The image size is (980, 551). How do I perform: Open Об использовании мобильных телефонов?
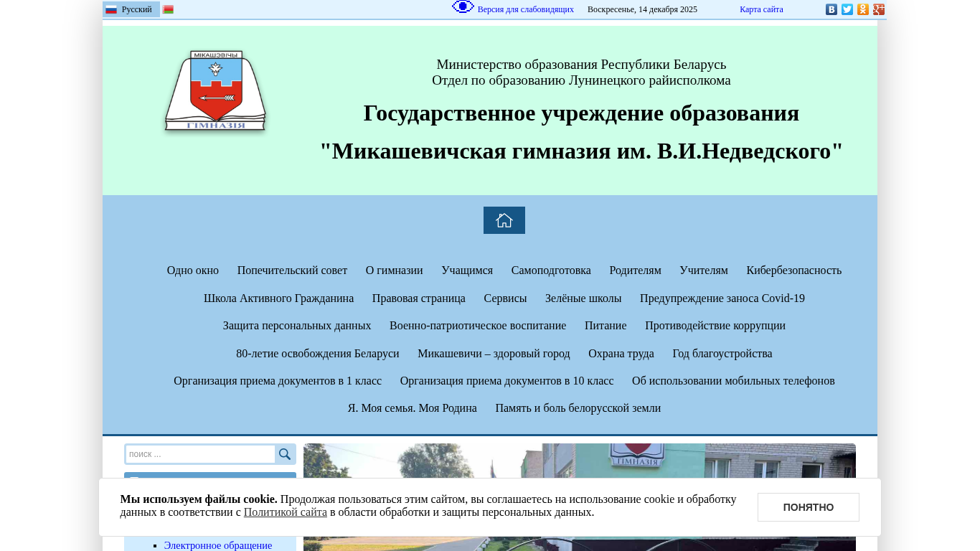[733, 381]
